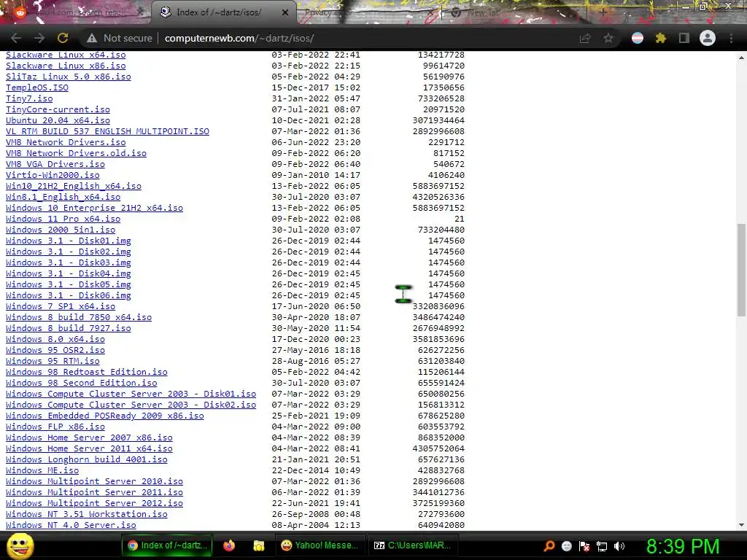Click the Ubuntu_20.04_x64.iso link

(58, 120)
